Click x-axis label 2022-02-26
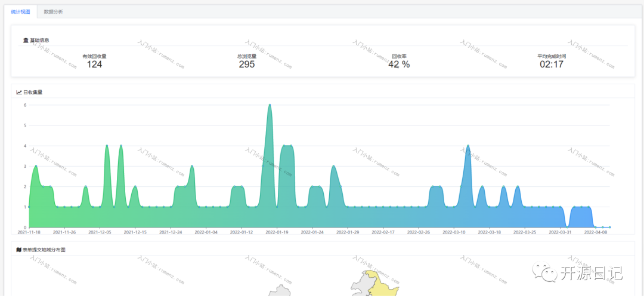Viewport: 644px width, 301px height. tap(419, 232)
